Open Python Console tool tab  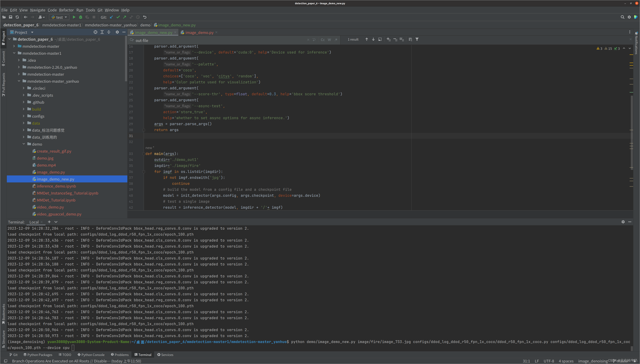click(x=91, y=355)
